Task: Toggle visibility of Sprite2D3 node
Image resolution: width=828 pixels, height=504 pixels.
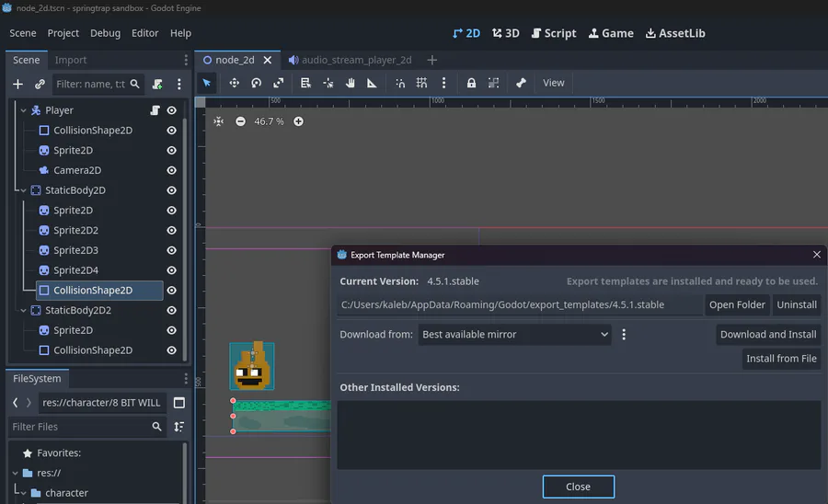Action: tap(172, 251)
